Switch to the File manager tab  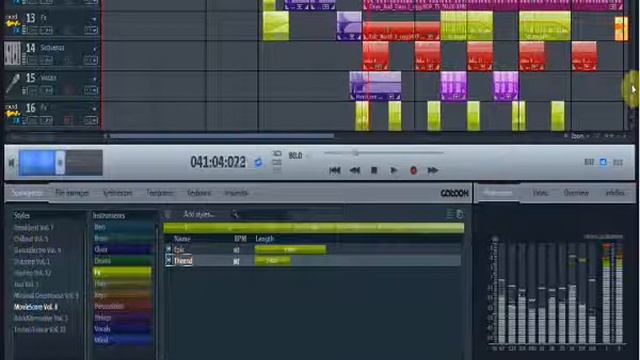click(x=72, y=193)
